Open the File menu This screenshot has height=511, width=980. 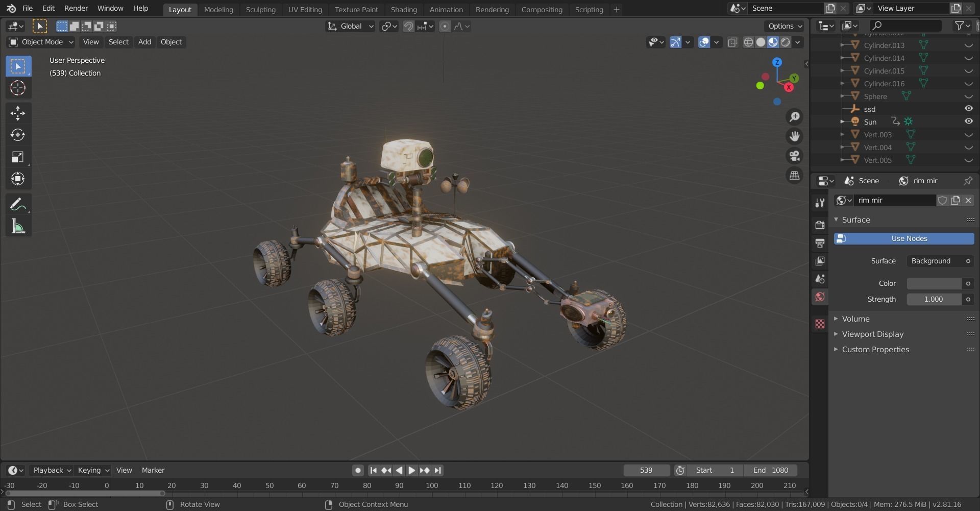[x=28, y=8]
